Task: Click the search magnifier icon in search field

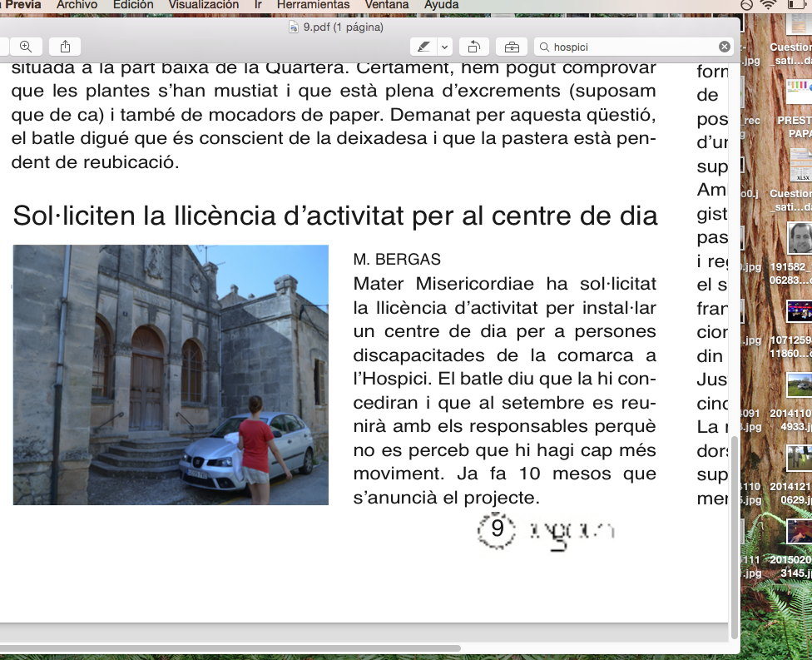Action: [544, 47]
